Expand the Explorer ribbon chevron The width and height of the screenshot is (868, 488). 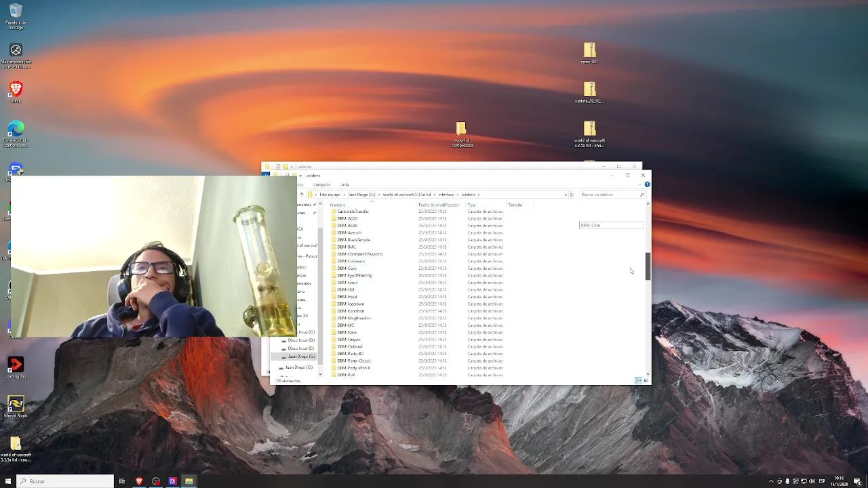point(639,184)
